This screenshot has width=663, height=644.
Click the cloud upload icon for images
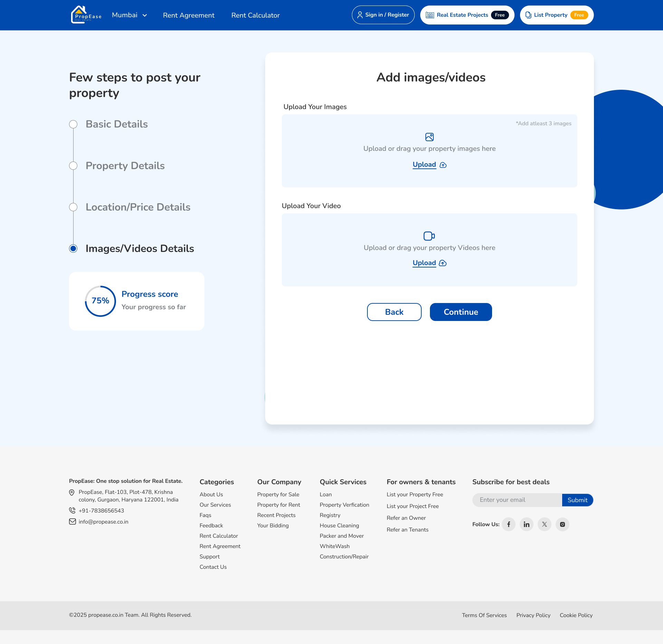point(443,165)
